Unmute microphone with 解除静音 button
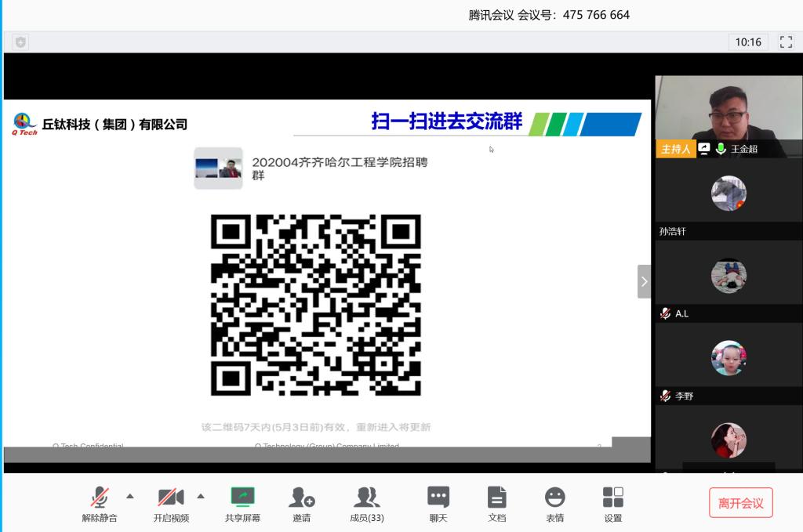This screenshot has height=532, width=803. tap(100, 503)
